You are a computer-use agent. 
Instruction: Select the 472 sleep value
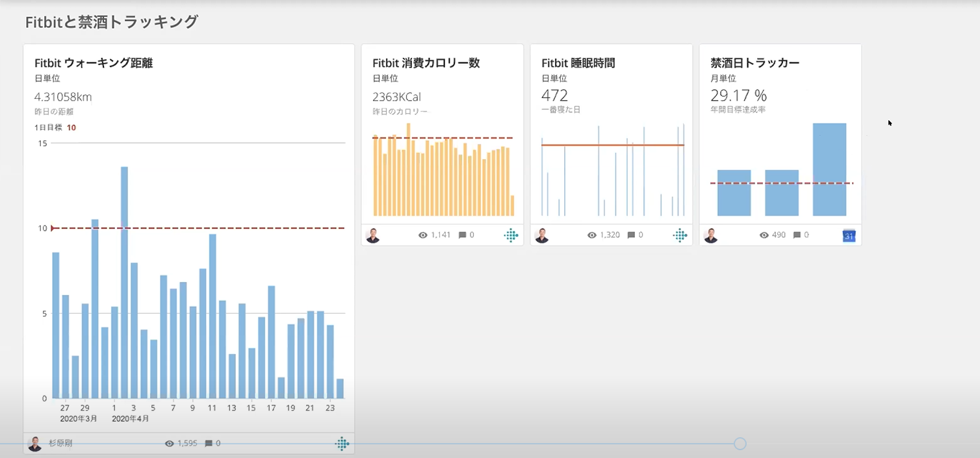click(x=555, y=95)
